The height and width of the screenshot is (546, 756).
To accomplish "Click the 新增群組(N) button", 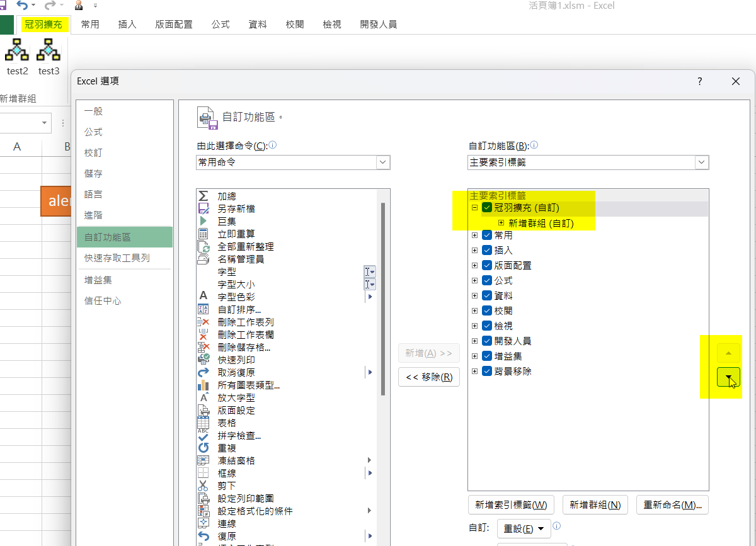I will [x=595, y=505].
